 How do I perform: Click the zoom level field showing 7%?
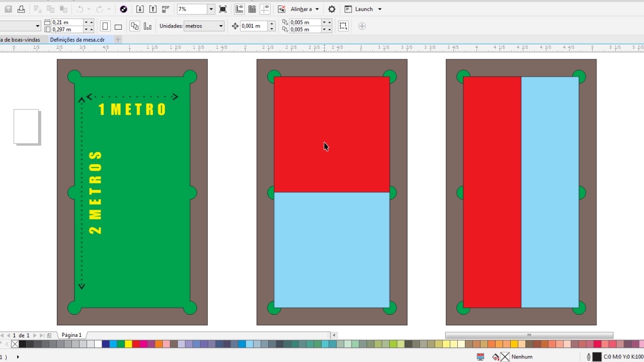point(192,9)
